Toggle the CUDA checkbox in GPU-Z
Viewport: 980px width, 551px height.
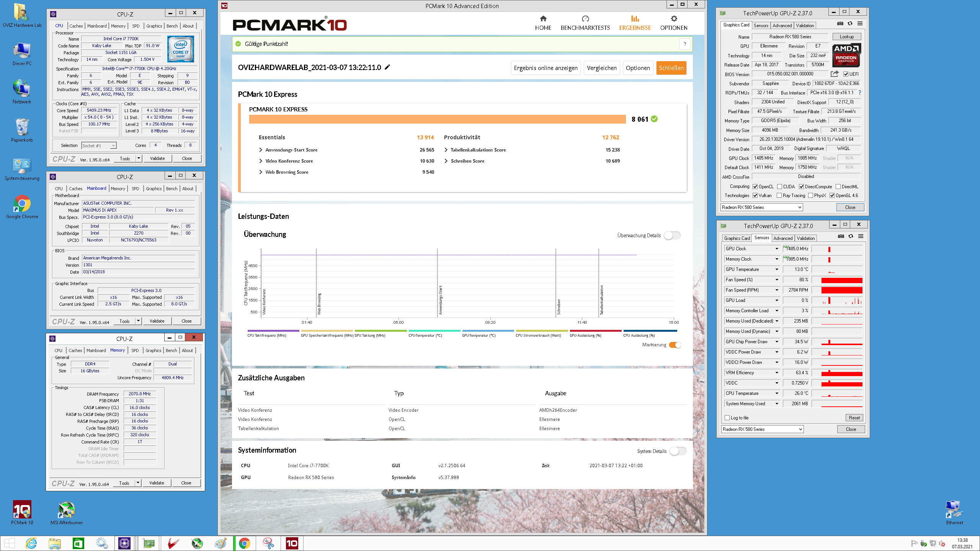coord(779,187)
